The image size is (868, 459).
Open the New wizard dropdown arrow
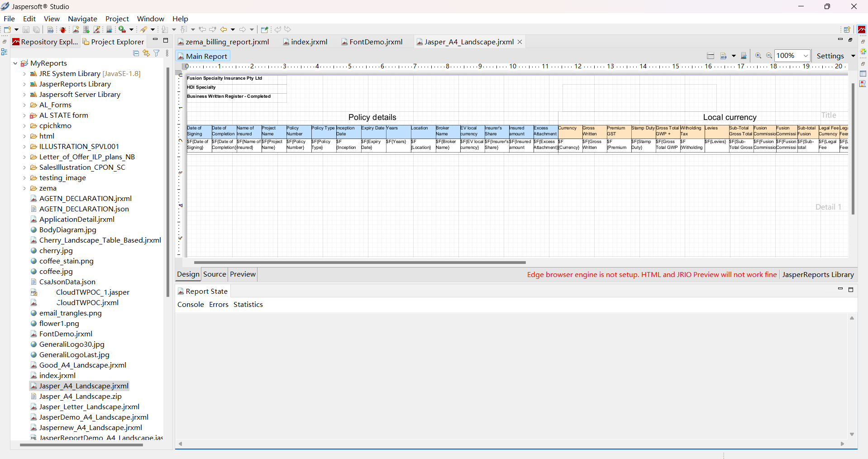(x=16, y=30)
